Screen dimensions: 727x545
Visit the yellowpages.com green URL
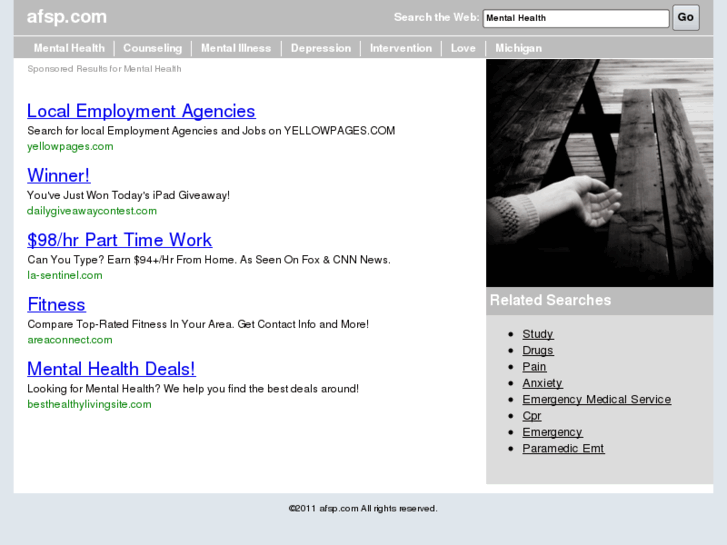70,146
